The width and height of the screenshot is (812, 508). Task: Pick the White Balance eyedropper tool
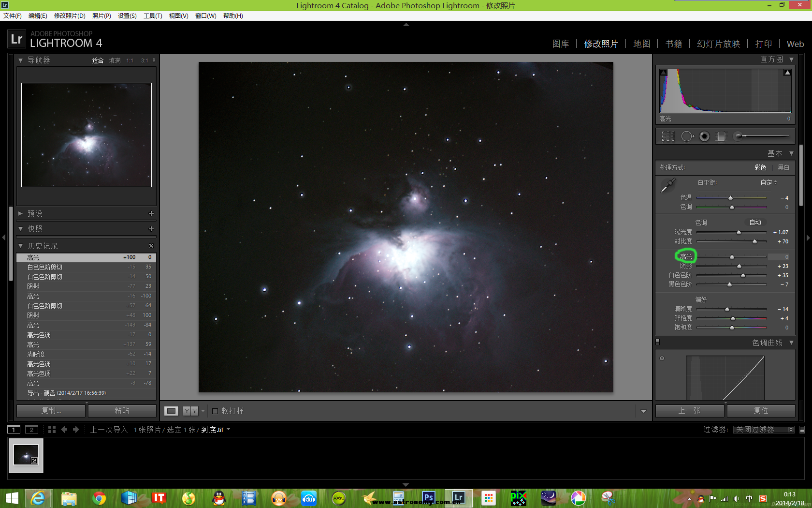click(x=668, y=185)
